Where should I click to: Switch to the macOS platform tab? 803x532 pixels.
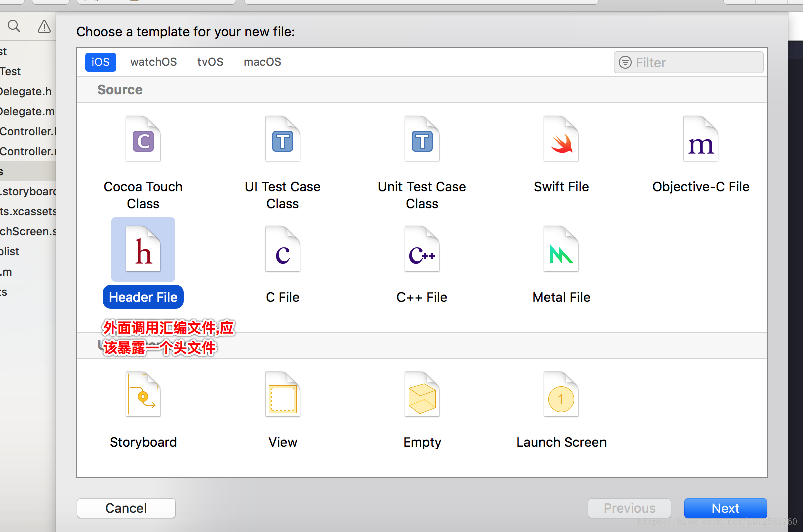click(x=263, y=62)
